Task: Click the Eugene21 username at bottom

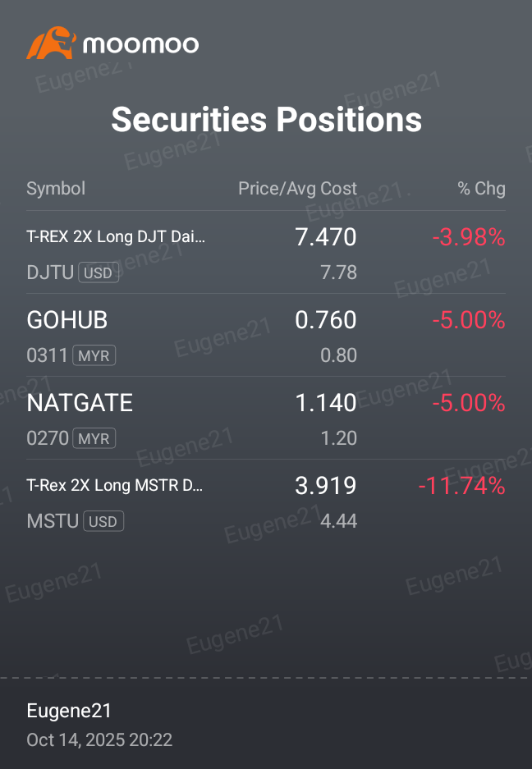Action: pos(69,711)
